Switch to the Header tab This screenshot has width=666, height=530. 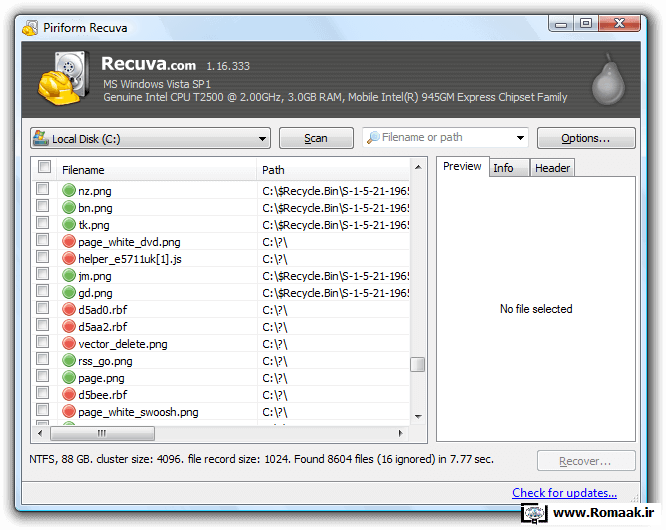[552, 168]
